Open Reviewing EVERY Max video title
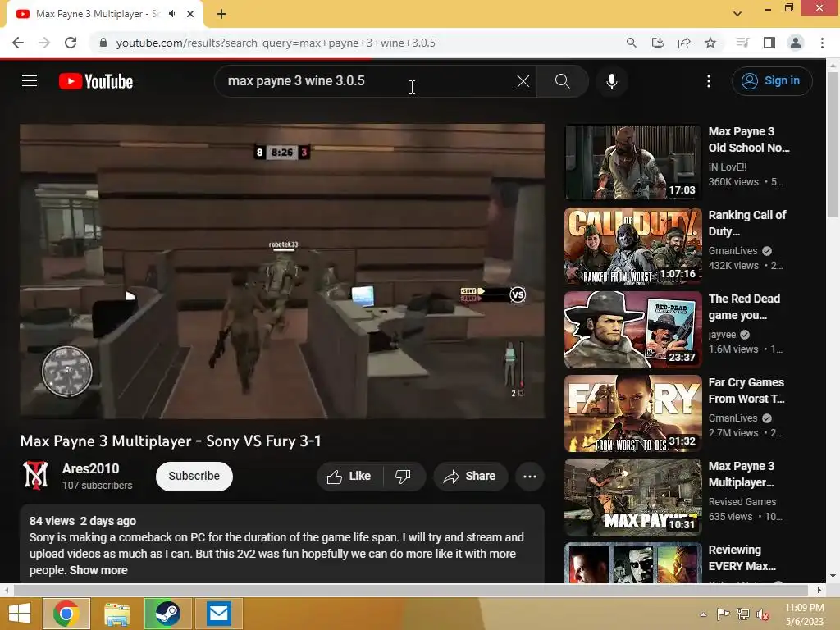This screenshot has height=630, width=840. click(742, 558)
